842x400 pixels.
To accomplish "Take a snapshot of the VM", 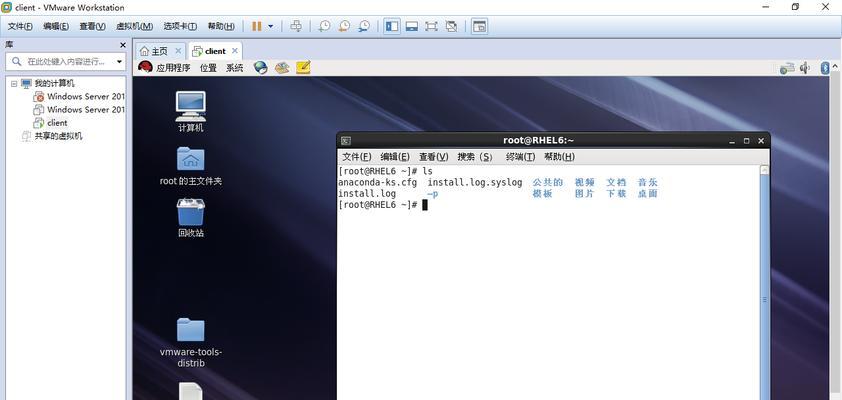I will coord(324,26).
